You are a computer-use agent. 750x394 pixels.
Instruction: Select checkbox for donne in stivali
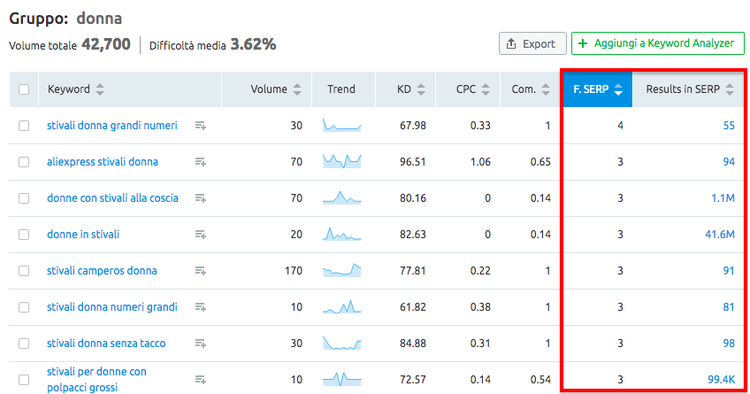pyautogui.click(x=23, y=235)
